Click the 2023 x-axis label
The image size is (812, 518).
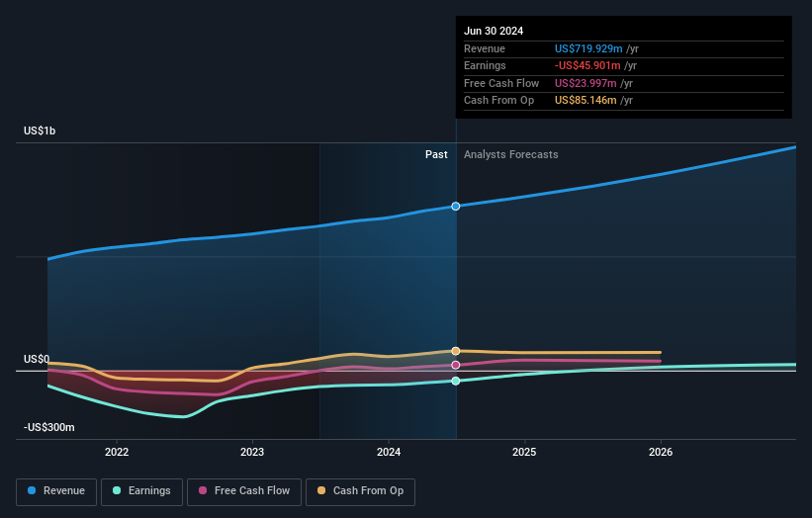(252, 453)
